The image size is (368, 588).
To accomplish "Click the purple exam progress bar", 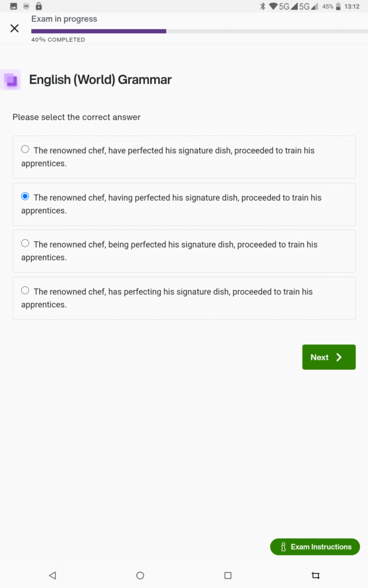I will pos(99,31).
